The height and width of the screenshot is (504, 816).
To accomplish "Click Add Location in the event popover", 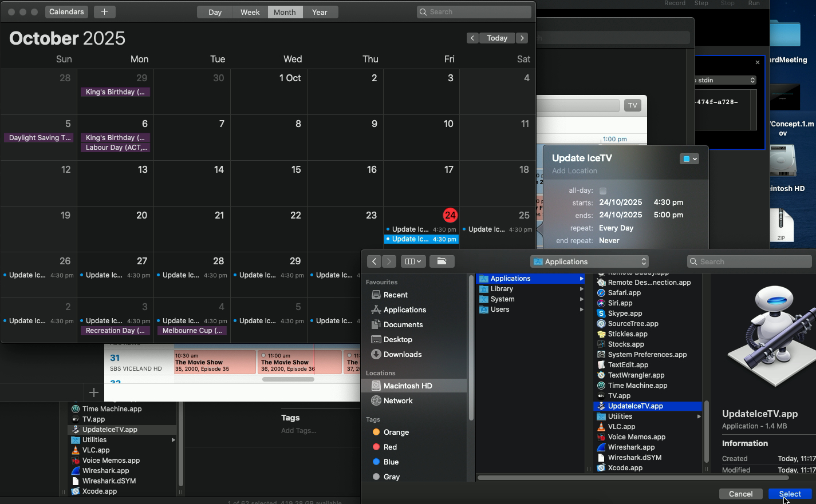I will click(574, 171).
